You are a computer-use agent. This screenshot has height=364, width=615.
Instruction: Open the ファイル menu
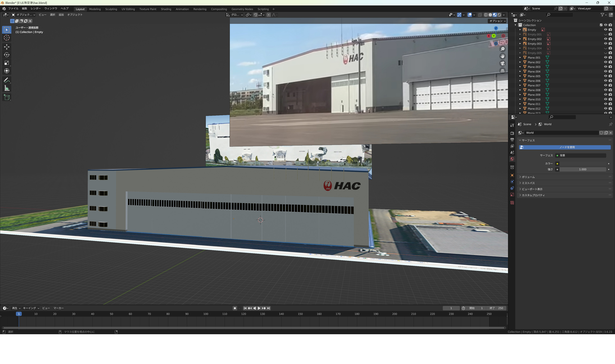[x=13, y=9]
